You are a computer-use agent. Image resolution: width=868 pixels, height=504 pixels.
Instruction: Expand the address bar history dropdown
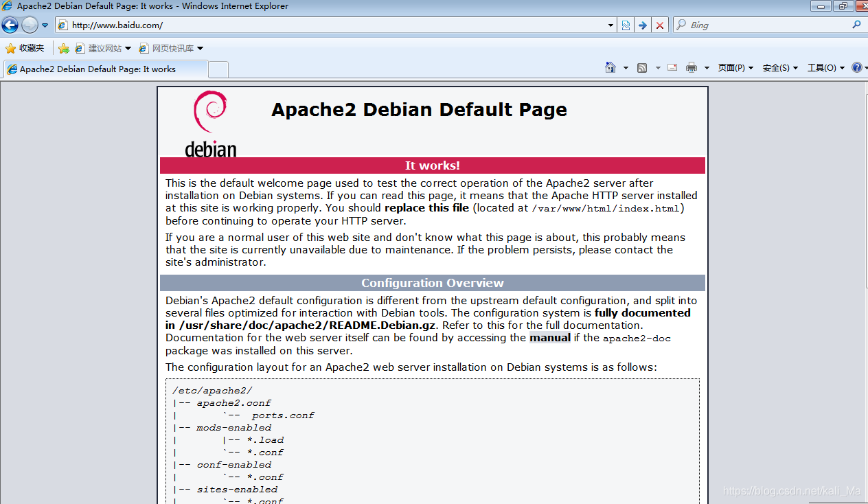611,25
